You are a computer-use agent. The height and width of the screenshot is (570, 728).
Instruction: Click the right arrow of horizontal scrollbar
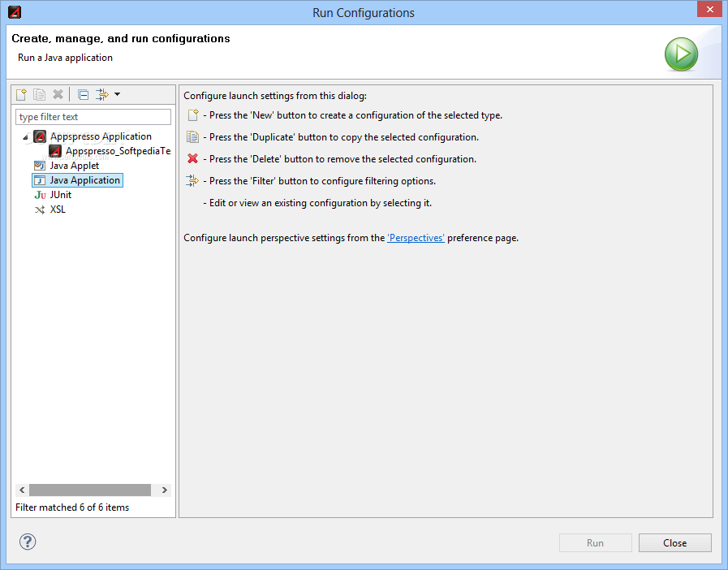(x=165, y=490)
